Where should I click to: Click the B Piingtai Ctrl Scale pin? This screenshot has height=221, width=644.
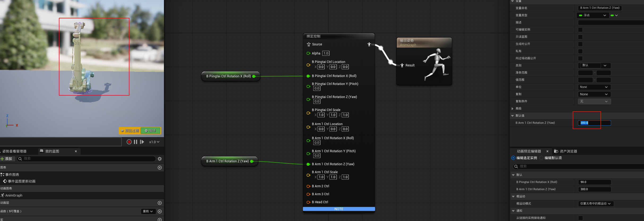click(x=308, y=113)
